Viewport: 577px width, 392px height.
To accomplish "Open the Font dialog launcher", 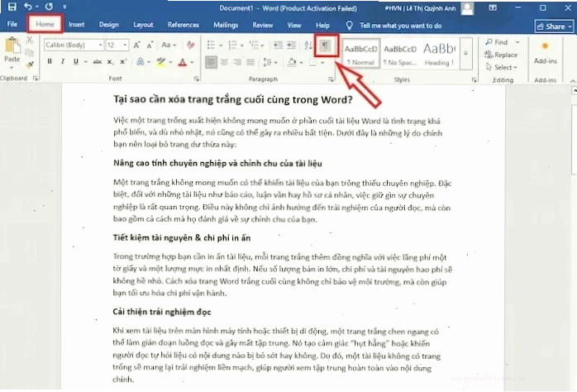I will click(x=197, y=79).
